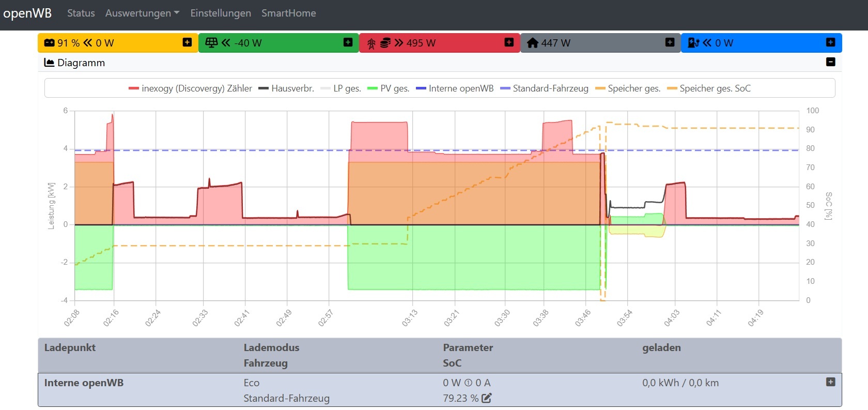Click the house consumption icon
Image resolution: width=868 pixels, height=410 pixels.
pyautogui.click(x=533, y=43)
